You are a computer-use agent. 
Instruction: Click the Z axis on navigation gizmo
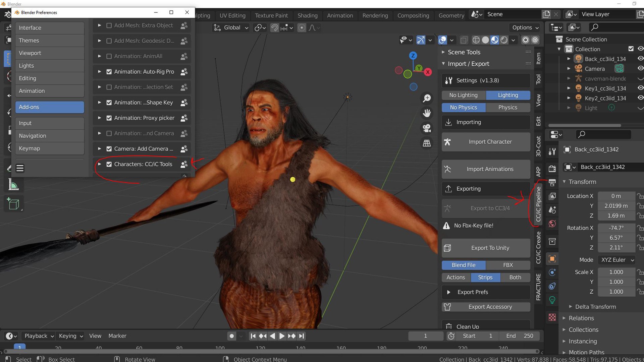(413, 55)
